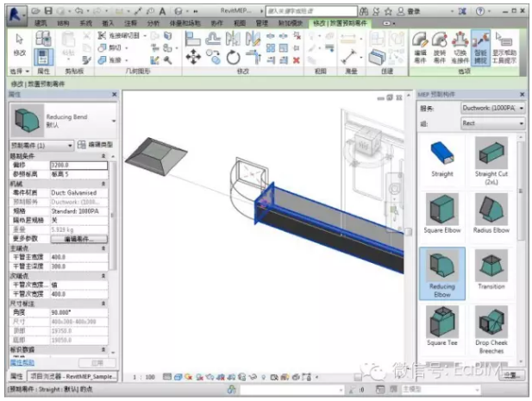The width and height of the screenshot is (532, 401).
Task: Open the 选择 panel dropdown in ribbon
Action: (19, 72)
